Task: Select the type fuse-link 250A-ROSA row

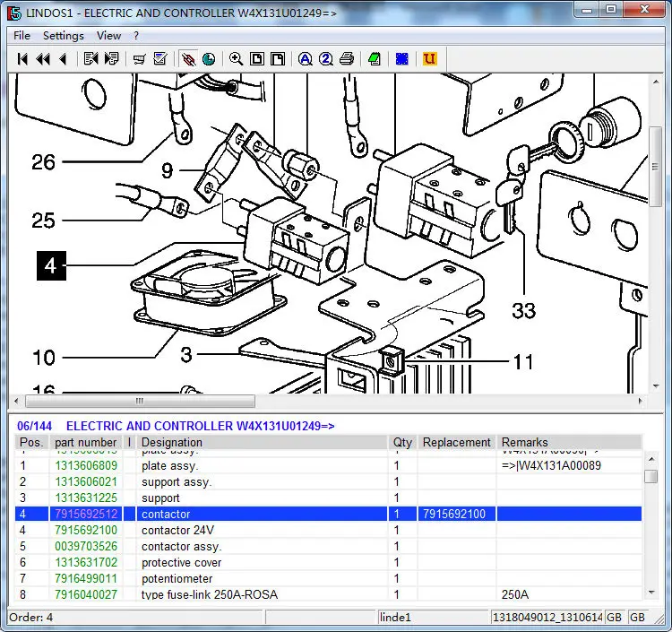Action: point(328,594)
